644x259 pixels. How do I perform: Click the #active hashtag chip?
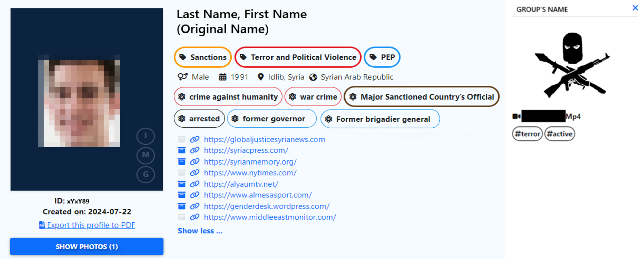click(x=559, y=134)
